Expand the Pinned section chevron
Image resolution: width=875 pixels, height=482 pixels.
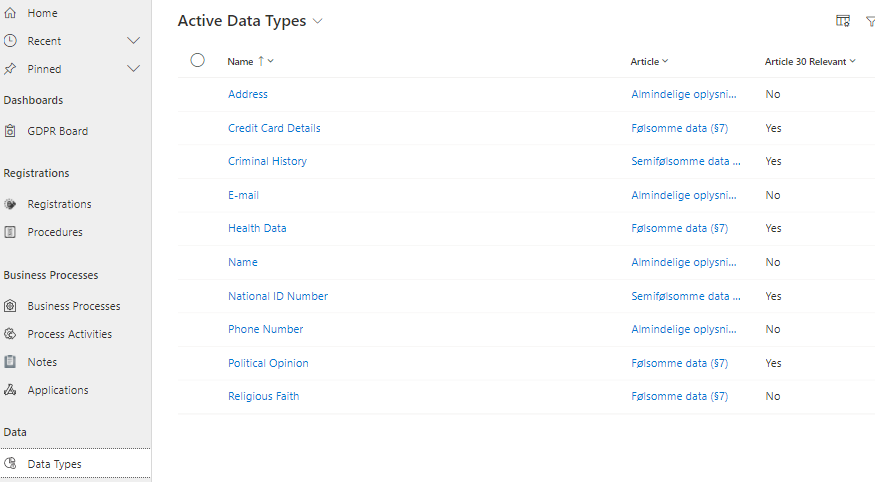click(x=134, y=69)
